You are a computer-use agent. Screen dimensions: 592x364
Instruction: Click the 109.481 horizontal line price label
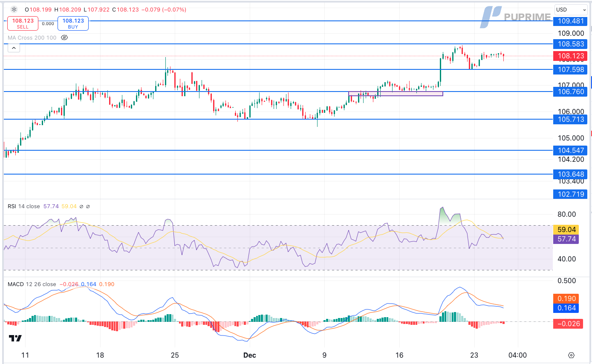pyautogui.click(x=570, y=20)
